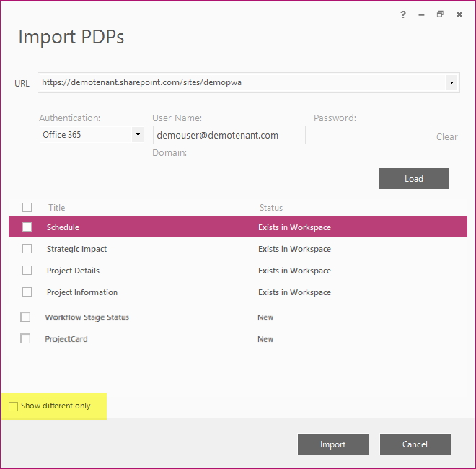Open the help question mark icon

pos(403,14)
